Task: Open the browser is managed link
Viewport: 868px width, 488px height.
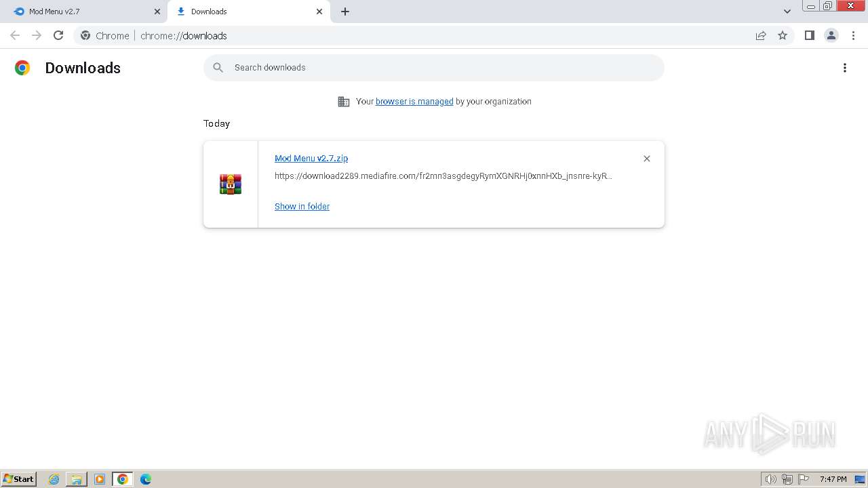Action: pos(414,102)
